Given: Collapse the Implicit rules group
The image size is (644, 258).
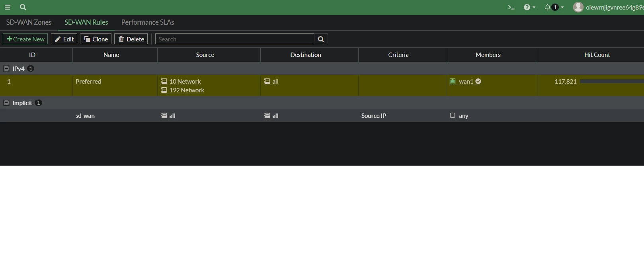Looking at the screenshot, I should tap(6, 103).
